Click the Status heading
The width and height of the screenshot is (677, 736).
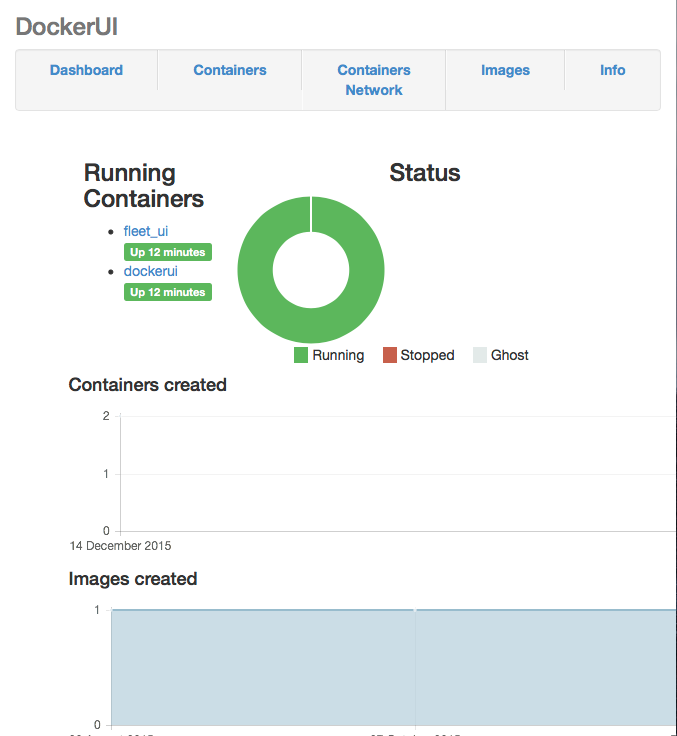point(425,173)
